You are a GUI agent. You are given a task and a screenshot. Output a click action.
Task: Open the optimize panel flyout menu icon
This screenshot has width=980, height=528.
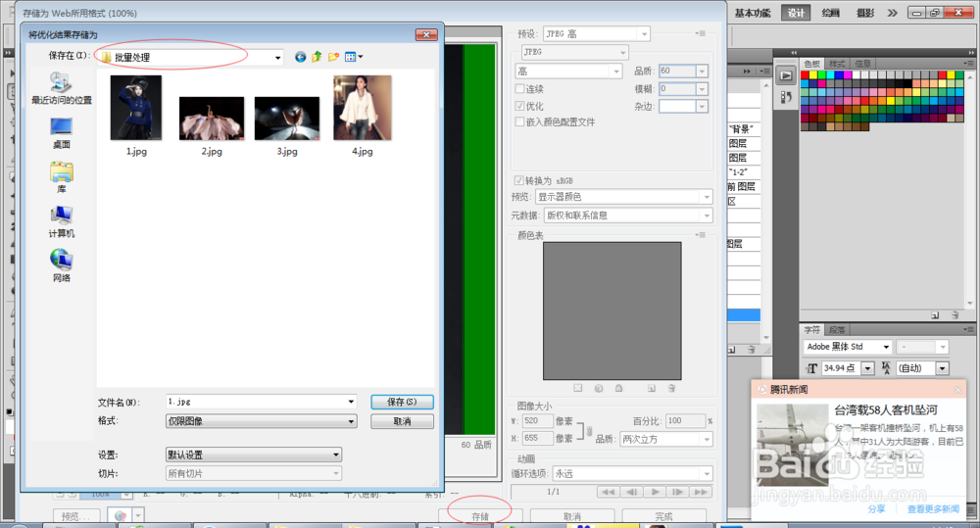pos(701,33)
